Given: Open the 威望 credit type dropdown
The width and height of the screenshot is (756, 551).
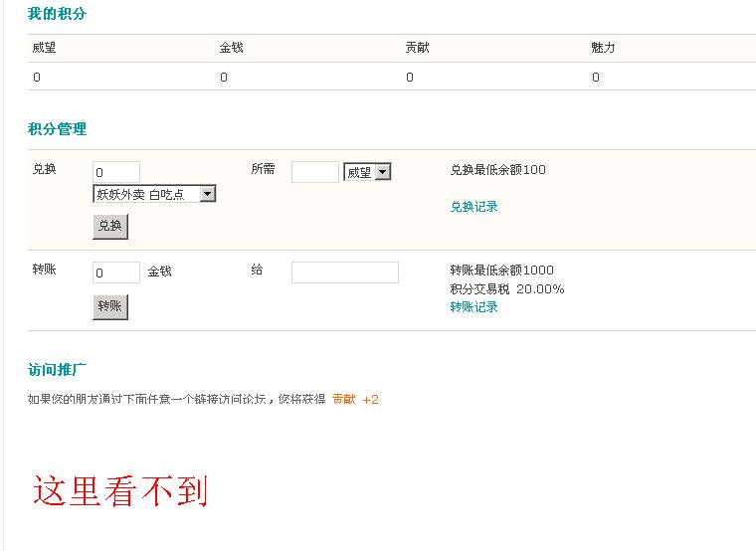Looking at the screenshot, I should point(367,172).
